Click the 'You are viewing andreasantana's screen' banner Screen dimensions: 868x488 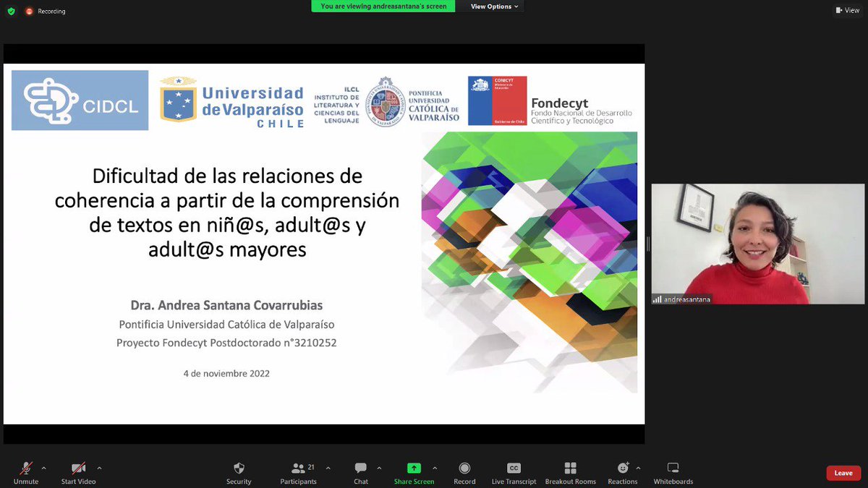[383, 6]
